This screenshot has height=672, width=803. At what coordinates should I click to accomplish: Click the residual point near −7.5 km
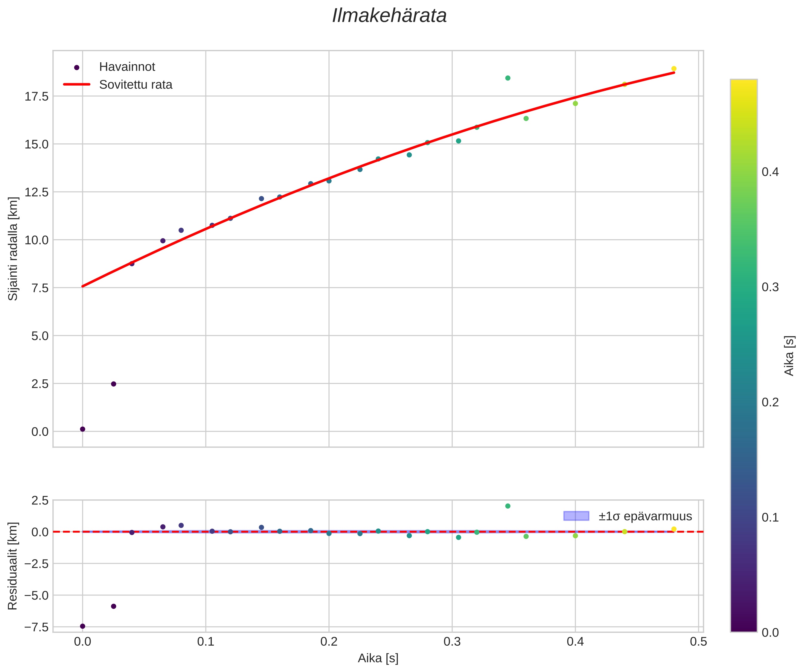point(83,626)
